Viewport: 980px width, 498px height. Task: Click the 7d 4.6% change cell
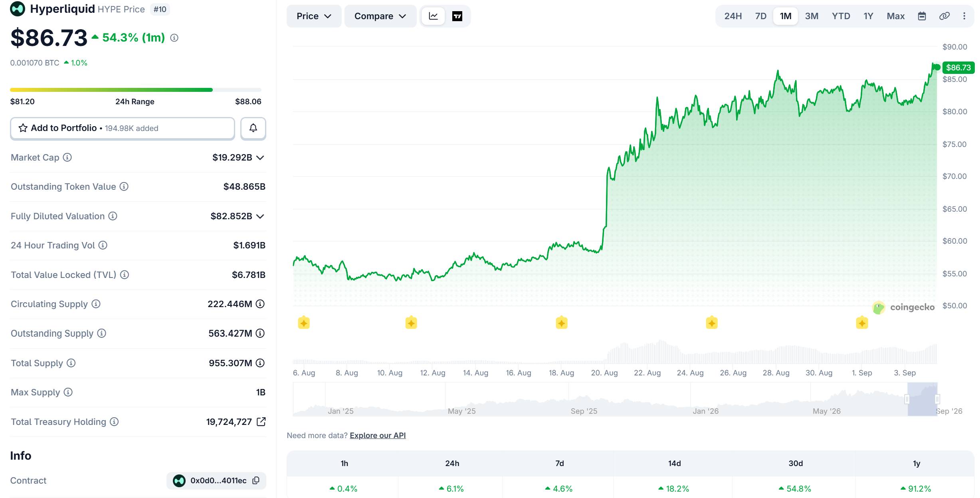559,488
